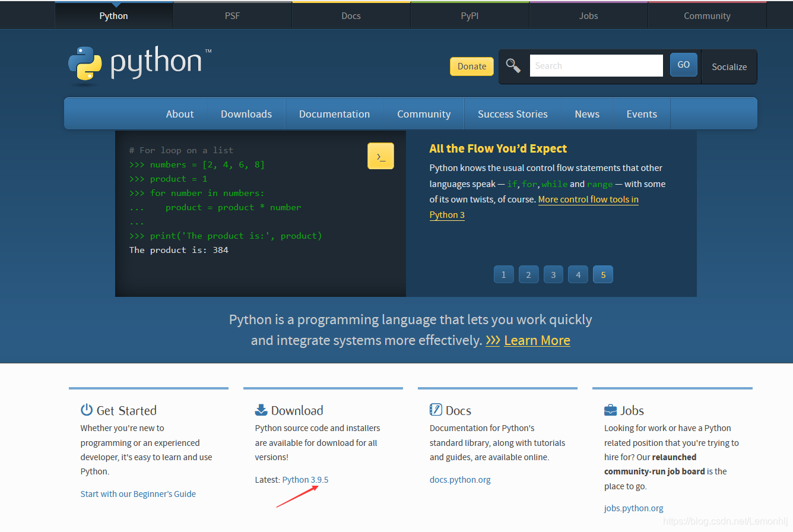Click the GO search button
The height and width of the screenshot is (532, 793).
point(684,65)
